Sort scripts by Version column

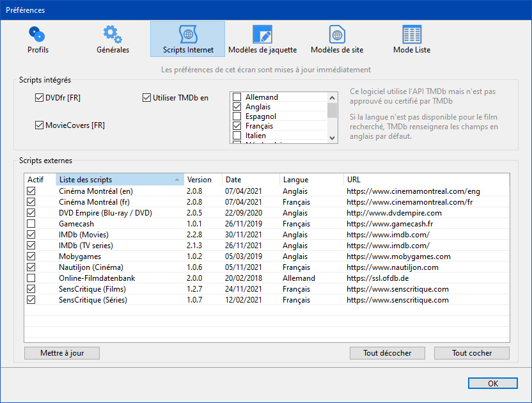tap(202, 180)
